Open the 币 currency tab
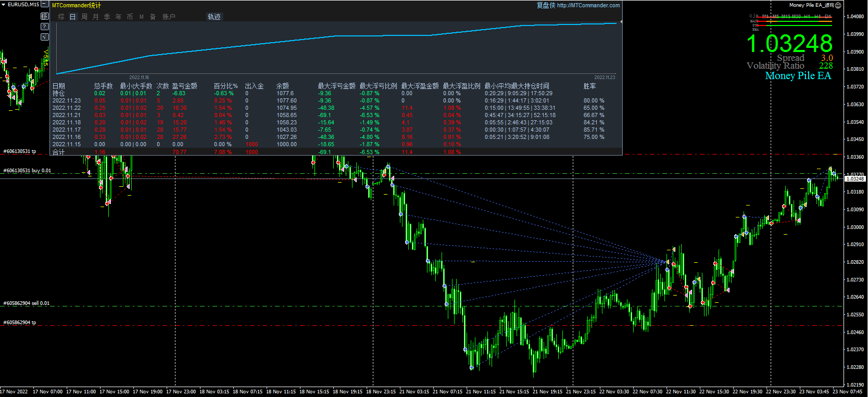 tap(130, 17)
